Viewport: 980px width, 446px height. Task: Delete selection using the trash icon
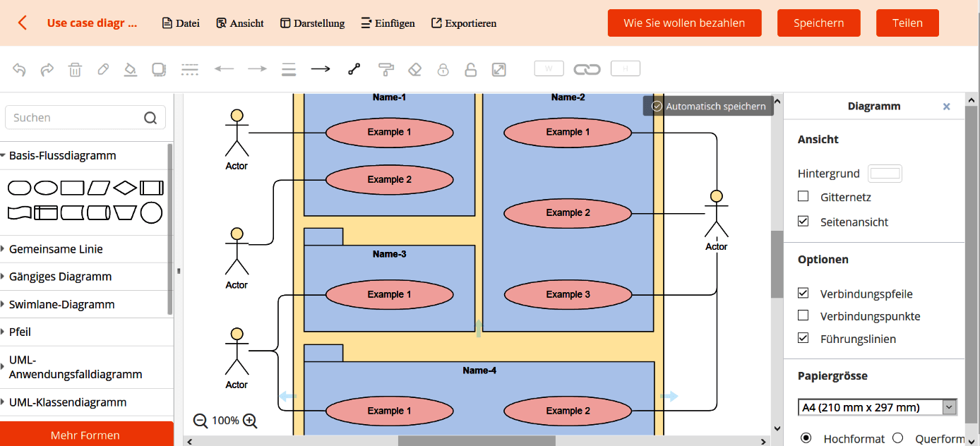coord(75,69)
